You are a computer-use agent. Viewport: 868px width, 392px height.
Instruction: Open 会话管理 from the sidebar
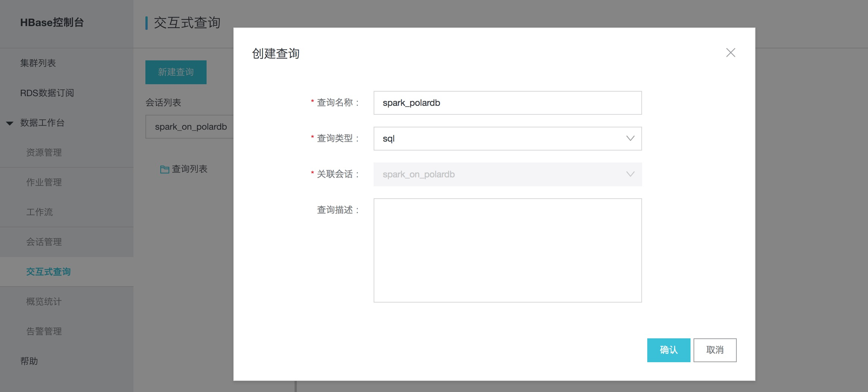click(44, 242)
